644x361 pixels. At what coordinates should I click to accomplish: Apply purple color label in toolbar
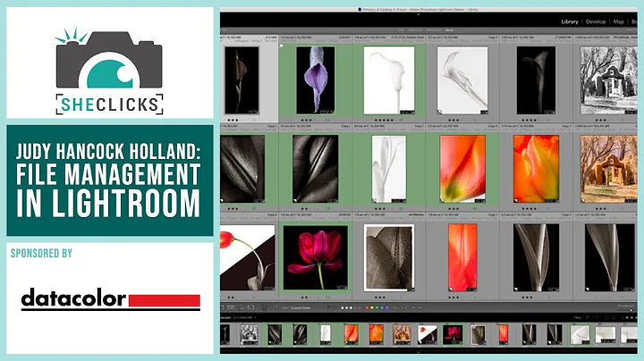(387, 307)
